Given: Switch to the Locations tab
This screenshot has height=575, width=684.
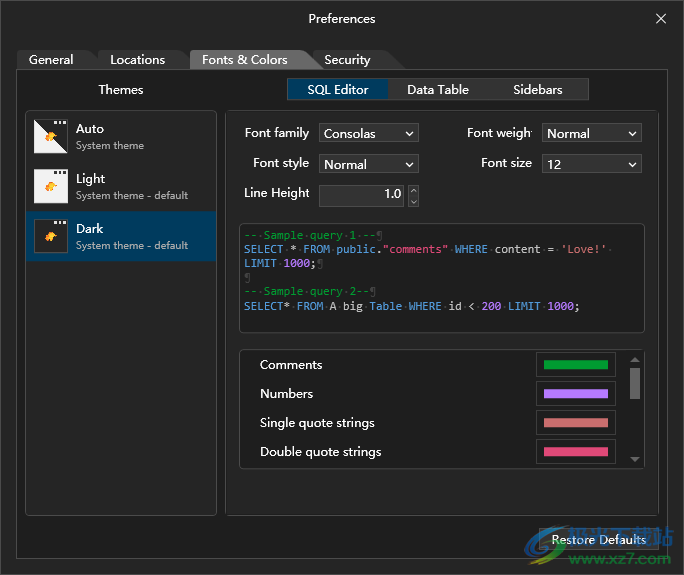Looking at the screenshot, I should pyautogui.click(x=137, y=60).
